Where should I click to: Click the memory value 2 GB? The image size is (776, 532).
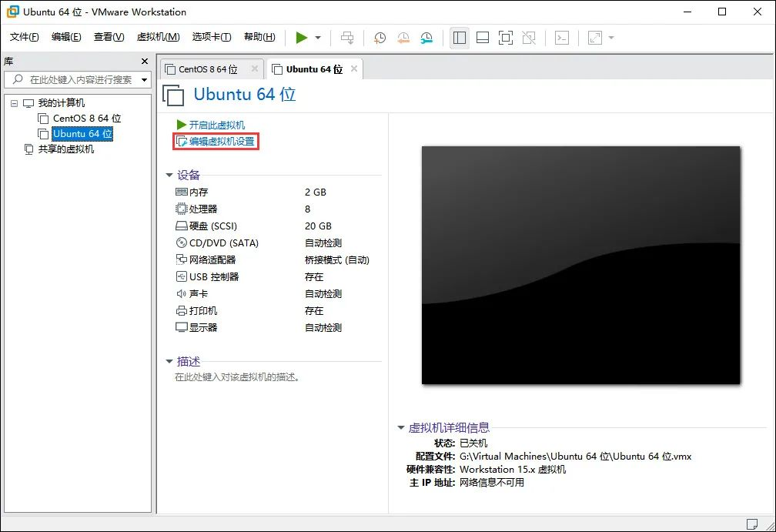(x=316, y=192)
